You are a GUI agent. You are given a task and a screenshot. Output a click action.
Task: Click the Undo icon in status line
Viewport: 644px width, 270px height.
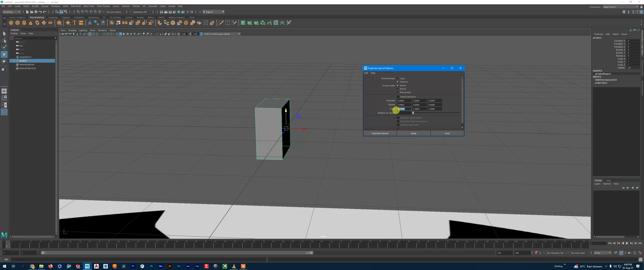[x=40, y=12]
